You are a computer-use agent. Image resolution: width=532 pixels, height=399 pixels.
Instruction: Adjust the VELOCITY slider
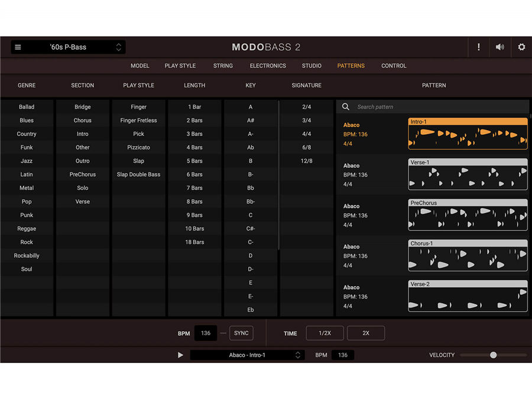click(x=493, y=355)
